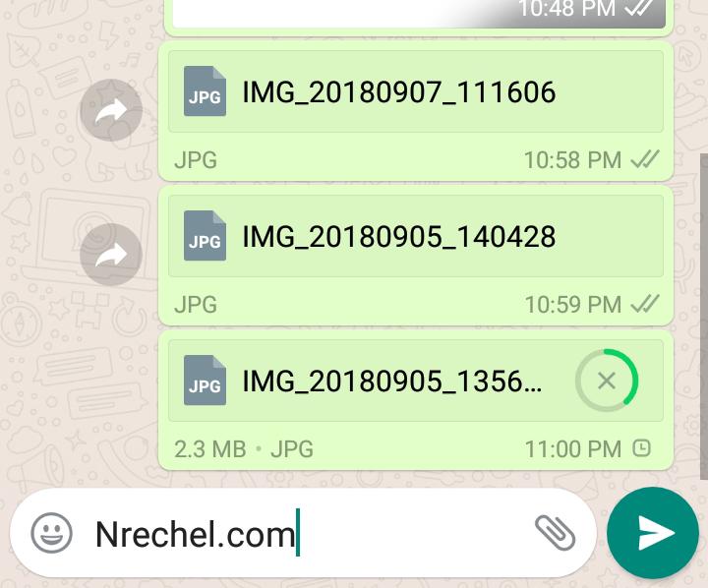Tap the 10:58 PM timestamp
708x588 pixels.
point(572,160)
